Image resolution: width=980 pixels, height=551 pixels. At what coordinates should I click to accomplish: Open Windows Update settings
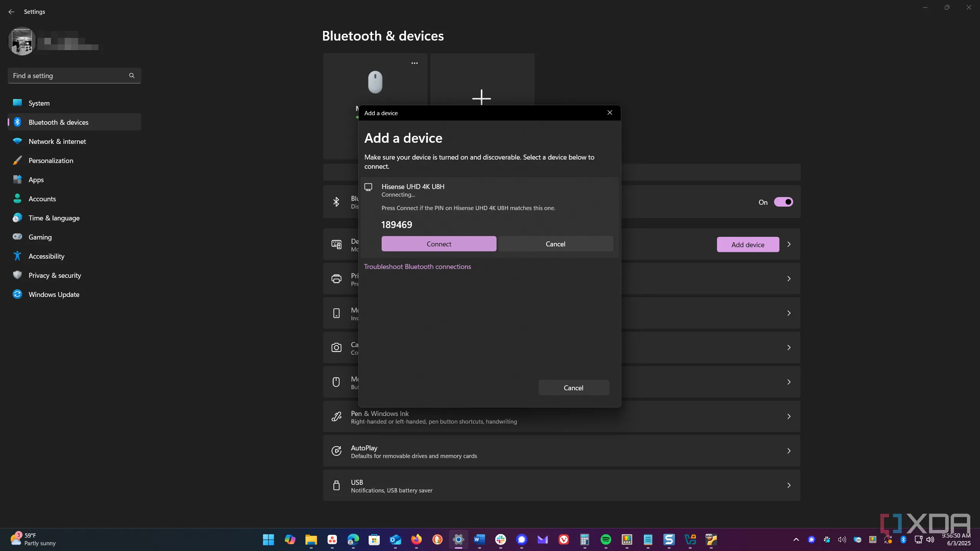tap(74, 294)
